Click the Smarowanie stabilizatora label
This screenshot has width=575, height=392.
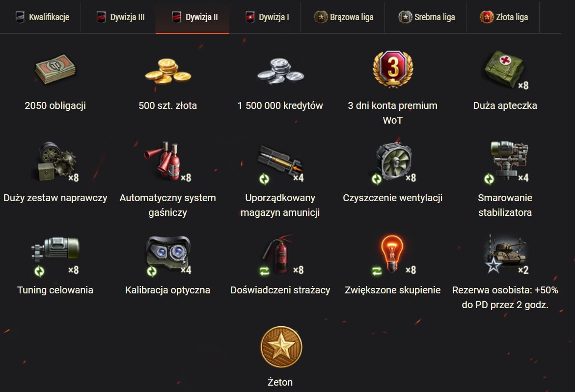pos(505,205)
